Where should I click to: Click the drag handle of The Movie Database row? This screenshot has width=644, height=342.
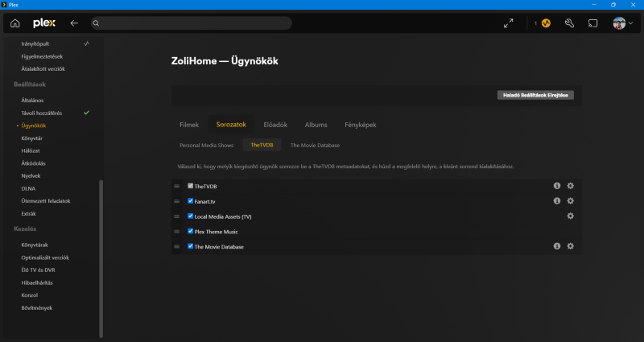point(176,247)
